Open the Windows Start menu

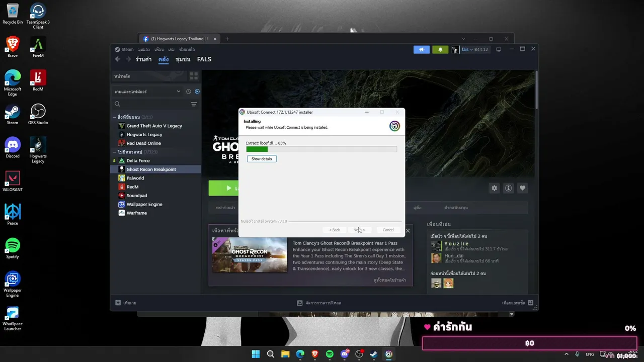pyautogui.click(x=256, y=354)
